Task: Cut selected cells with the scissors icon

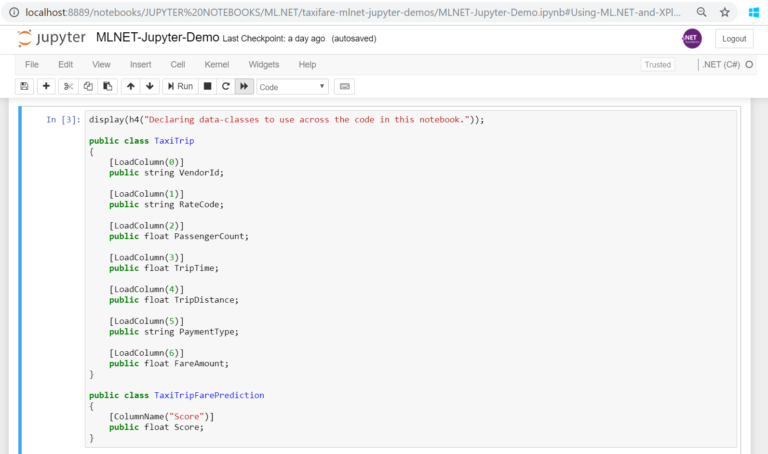Action: (69, 86)
